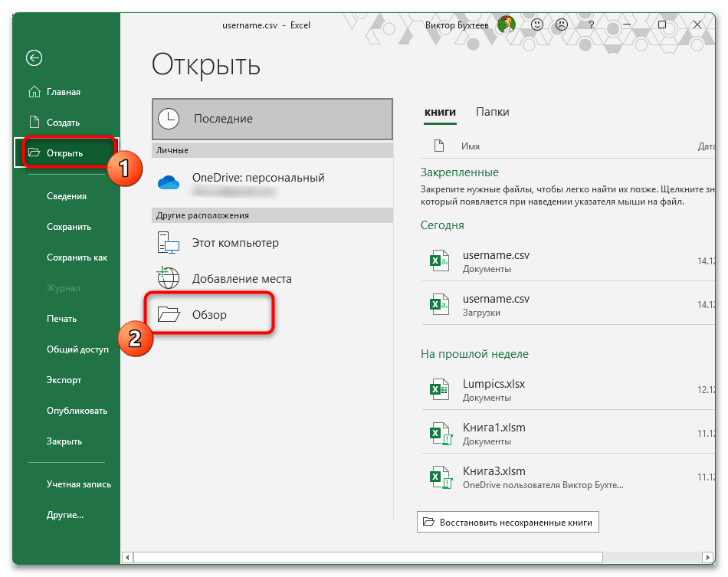Click Восстановить несохраненные книги button
This screenshot has height=577, width=728.
click(x=508, y=523)
